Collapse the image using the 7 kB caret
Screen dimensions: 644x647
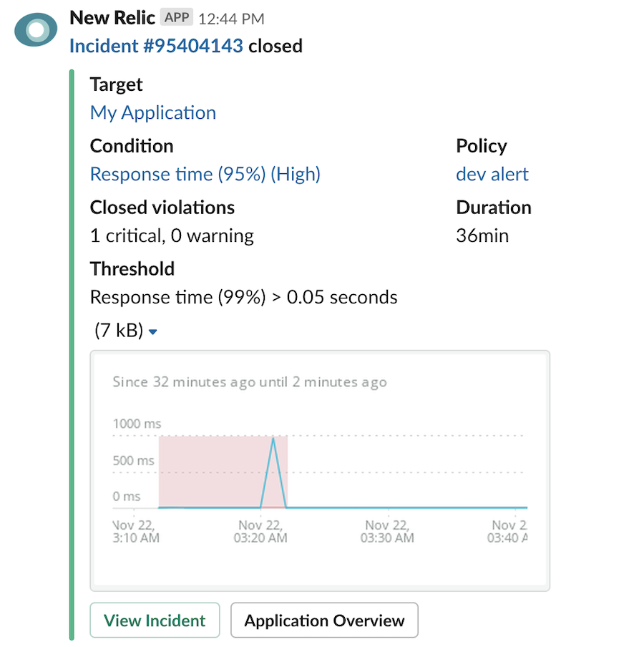click(152, 332)
